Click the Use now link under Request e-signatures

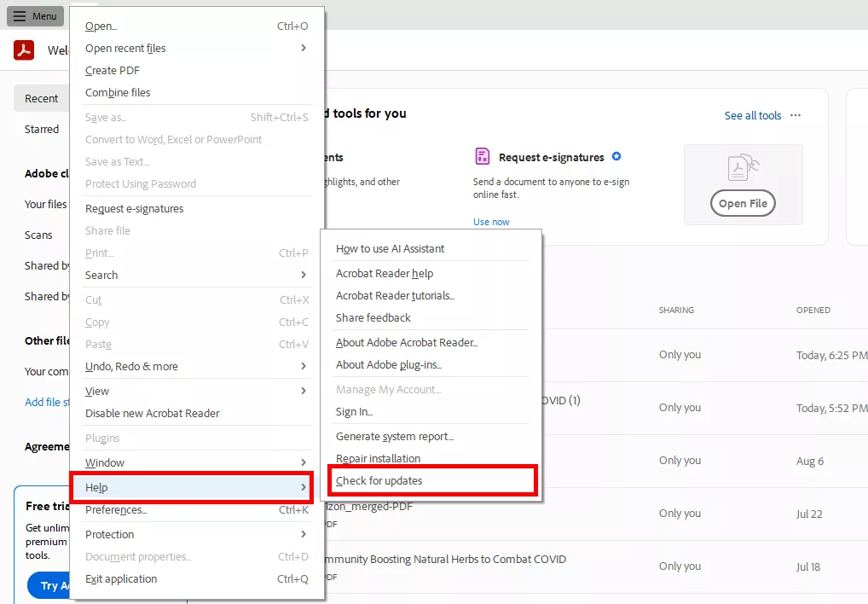click(491, 221)
